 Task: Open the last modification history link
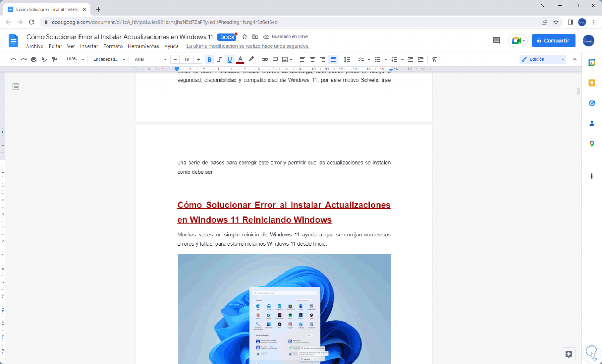tap(248, 46)
